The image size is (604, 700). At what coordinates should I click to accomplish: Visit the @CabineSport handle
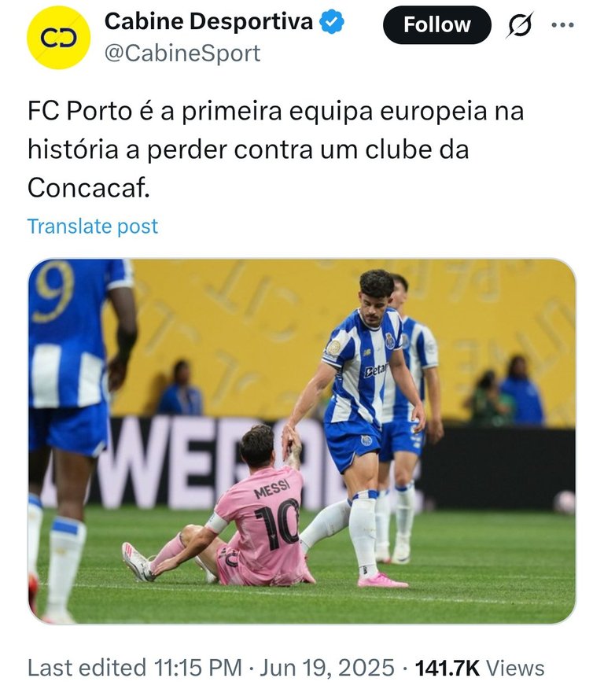[x=182, y=53]
